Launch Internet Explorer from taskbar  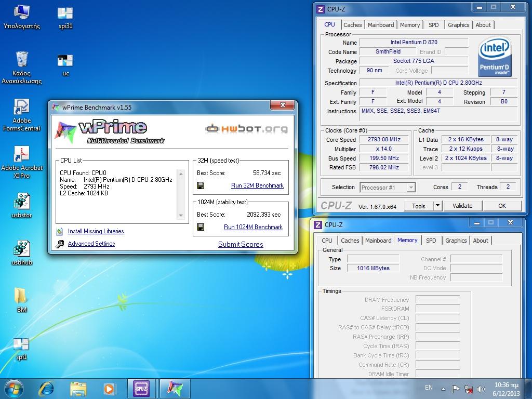pyautogui.click(x=46, y=389)
